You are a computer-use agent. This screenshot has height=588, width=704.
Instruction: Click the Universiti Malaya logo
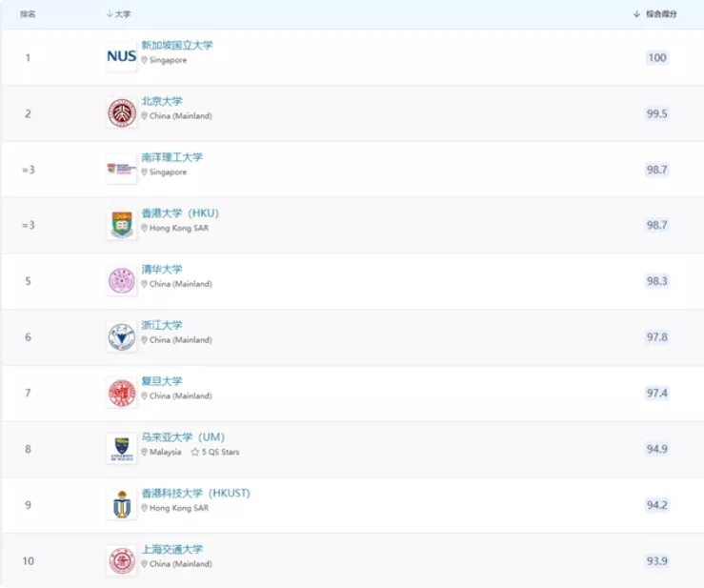point(121,449)
